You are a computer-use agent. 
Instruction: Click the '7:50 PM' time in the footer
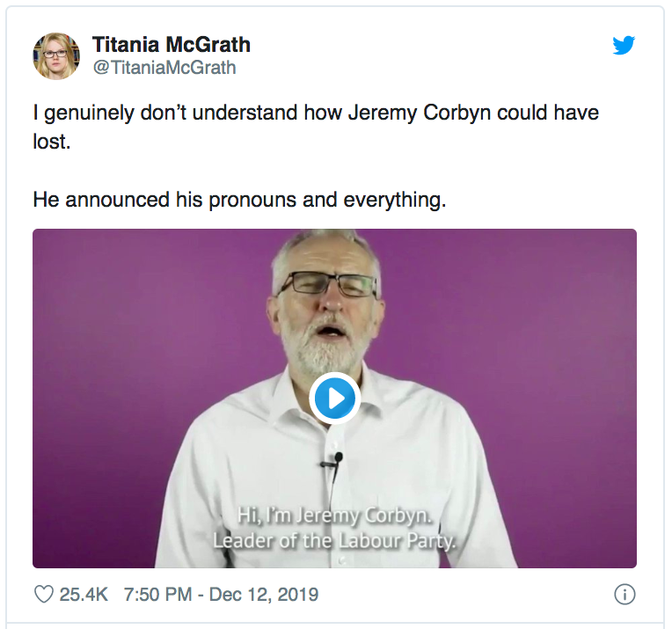[x=157, y=595]
